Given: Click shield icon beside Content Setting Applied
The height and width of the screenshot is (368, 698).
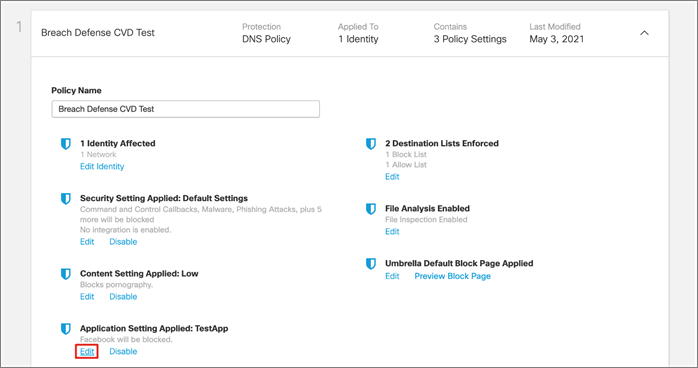Looking at the screenshot, I should click(65, 274).
